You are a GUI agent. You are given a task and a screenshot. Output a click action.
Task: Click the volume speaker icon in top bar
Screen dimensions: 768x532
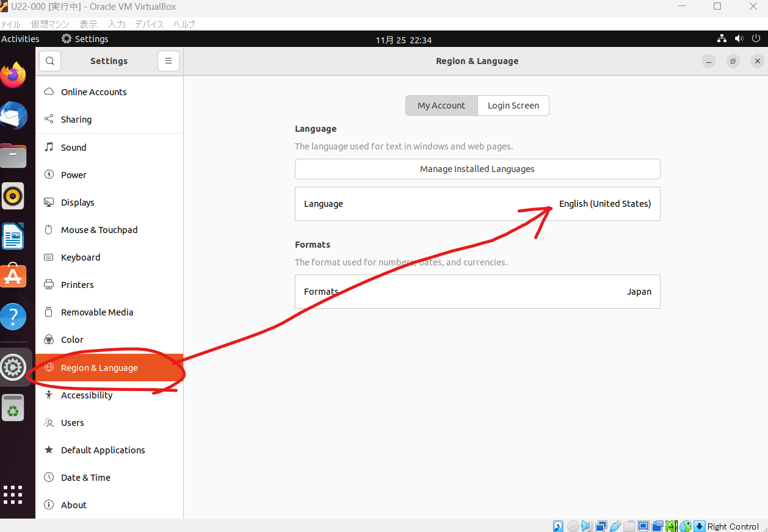pos(739,38)
